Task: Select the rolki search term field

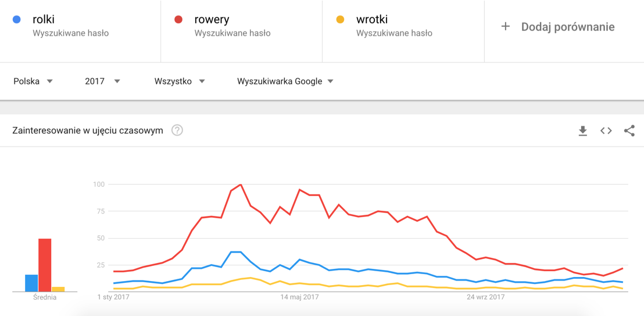Action: (80, 31)
